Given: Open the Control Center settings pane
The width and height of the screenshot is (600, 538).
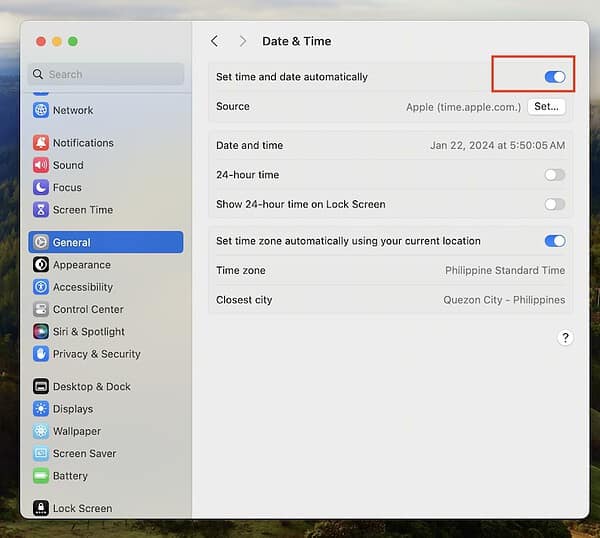Looking at the screenshot, I should click(x=88, y=309).
